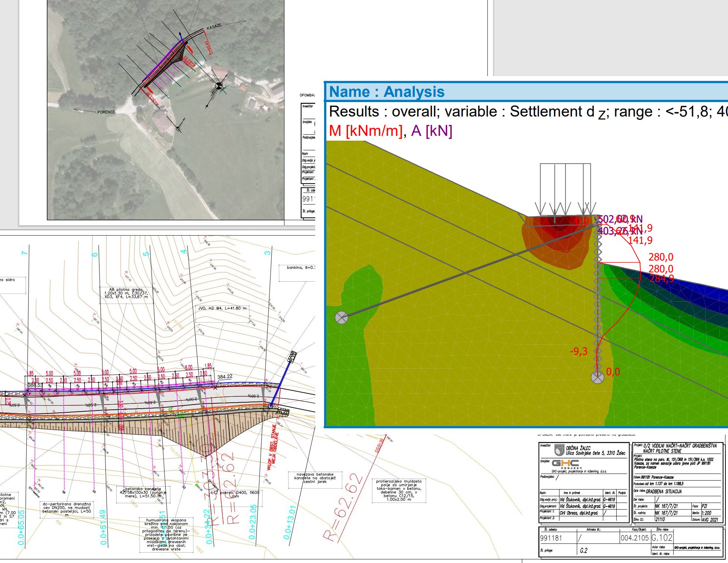Image resolution: width=728 pixels, height=563 pixels.
Task: Click the "PORENCE" label on the aerial map
Action: pos(106,112)
